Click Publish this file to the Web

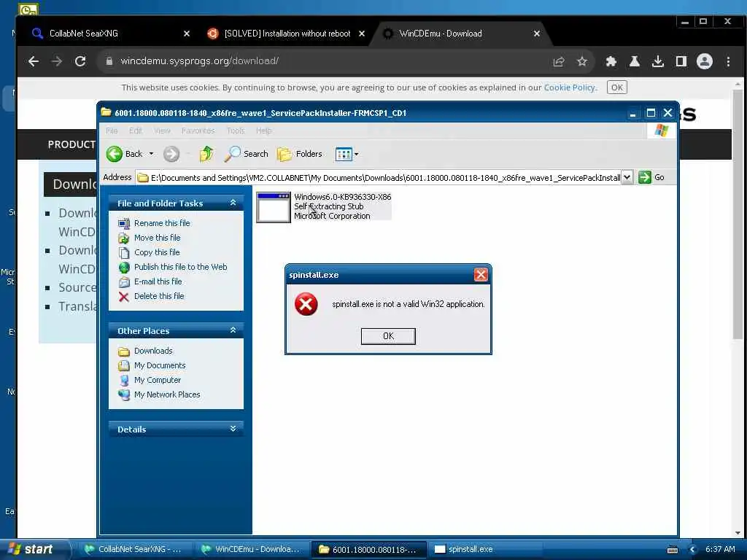[x=181, y=267]
